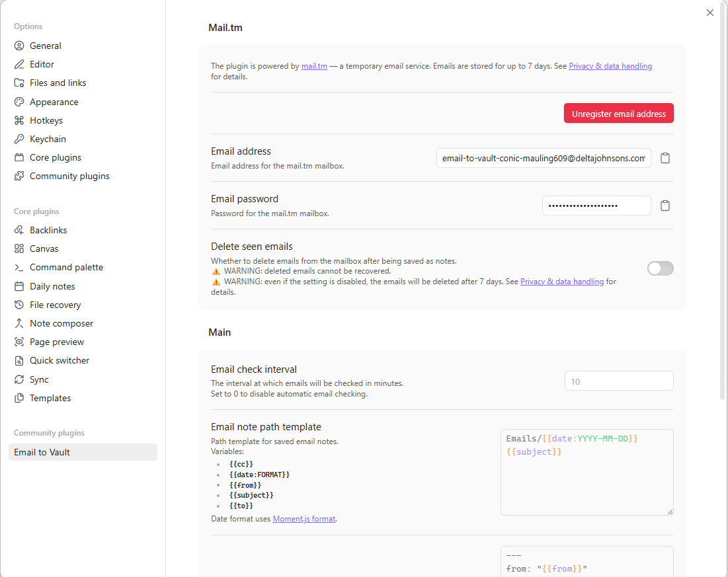Click the {{from}} variable text
This screenshot has width=728, height=577.
[x=245, y=485]
